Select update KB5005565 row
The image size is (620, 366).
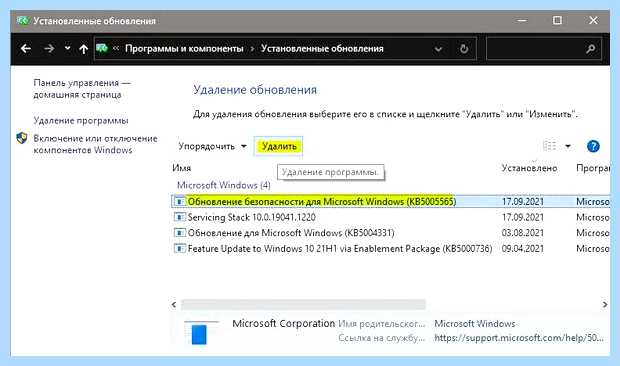click(391, 202)
